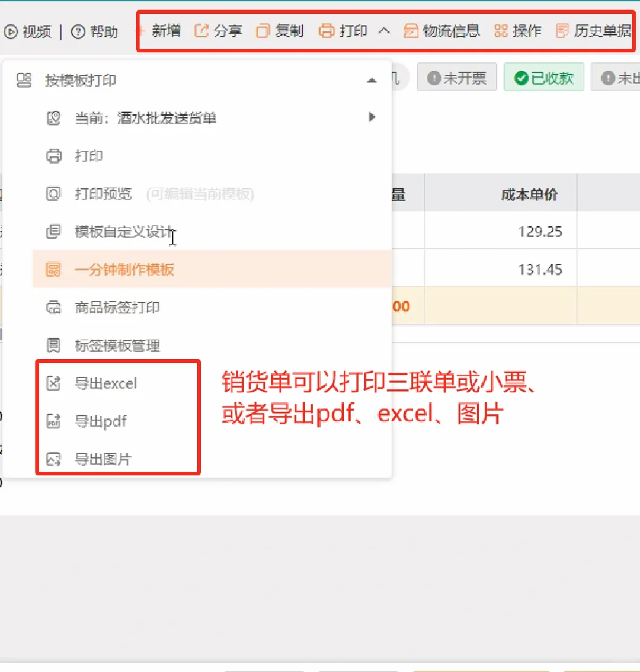
Task: Click the 导出excel icon
Action: [x=53, y=383]
